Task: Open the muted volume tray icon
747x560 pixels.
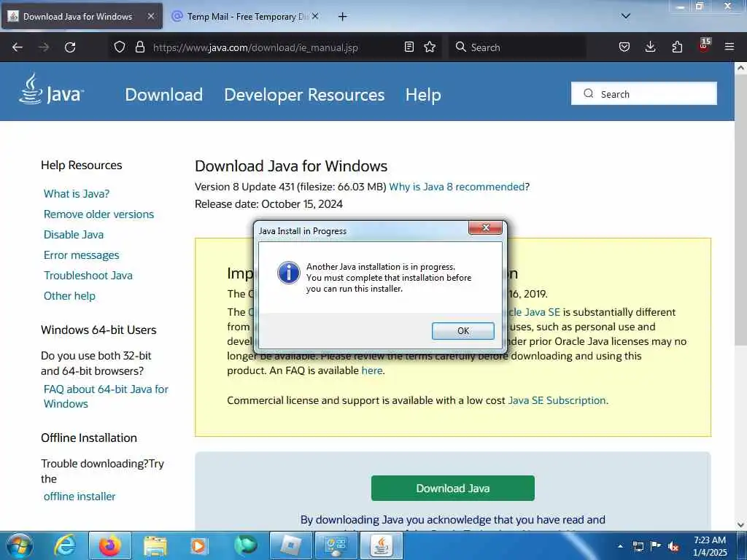Action: pos(673,546)
